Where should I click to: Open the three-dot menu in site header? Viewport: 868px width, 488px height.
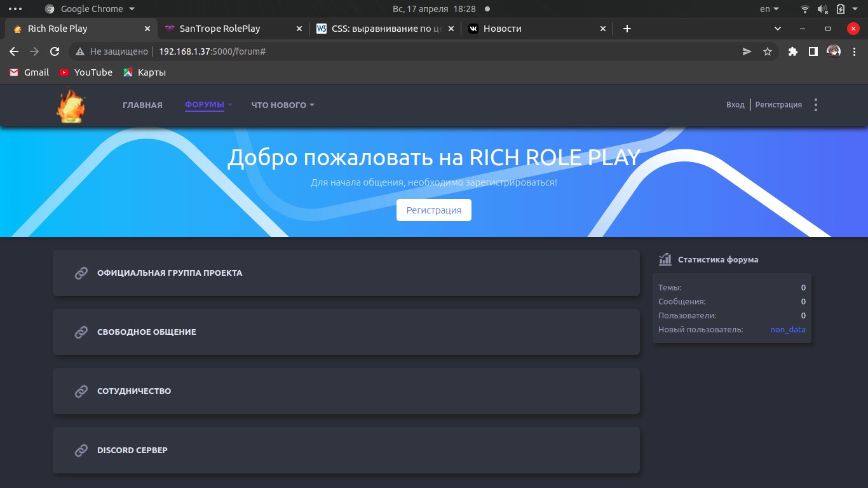816,105
